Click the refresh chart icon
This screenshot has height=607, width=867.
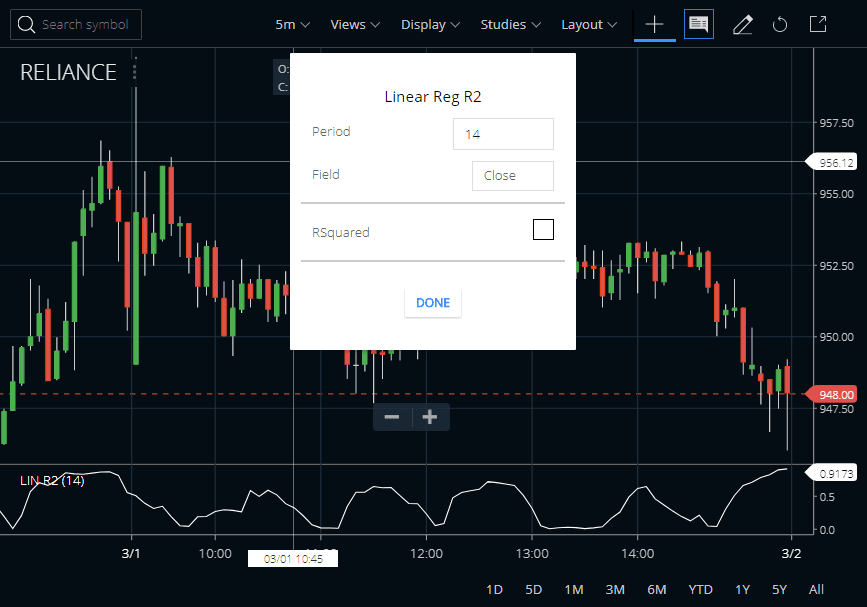click(x=780, y=24)
